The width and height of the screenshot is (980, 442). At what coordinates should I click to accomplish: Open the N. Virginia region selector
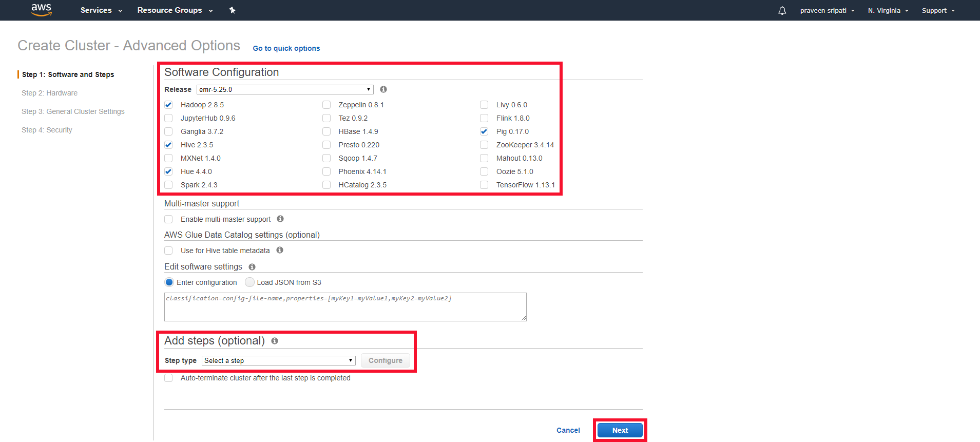pos(888,11)
